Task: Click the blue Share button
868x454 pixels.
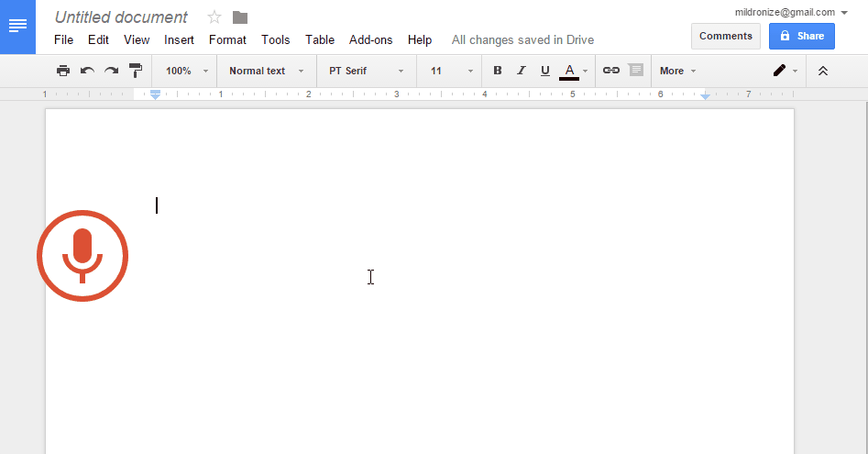Action: (x=802, y=36)
